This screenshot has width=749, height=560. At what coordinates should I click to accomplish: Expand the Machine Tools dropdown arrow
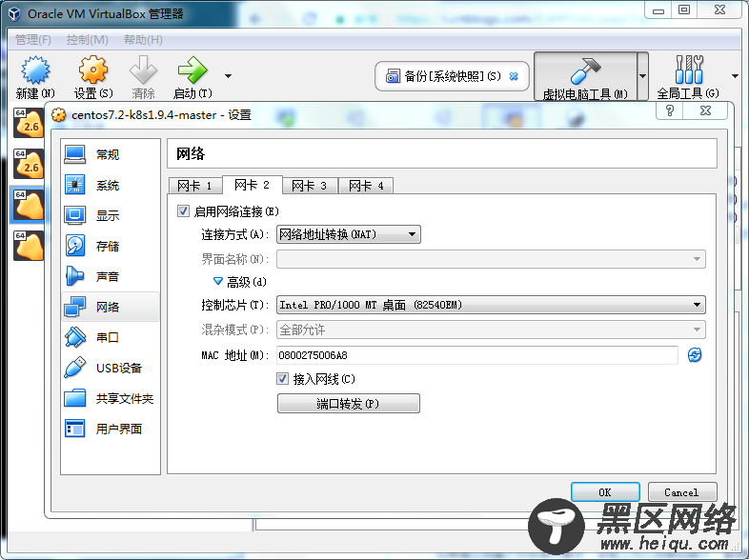(643, 76)
